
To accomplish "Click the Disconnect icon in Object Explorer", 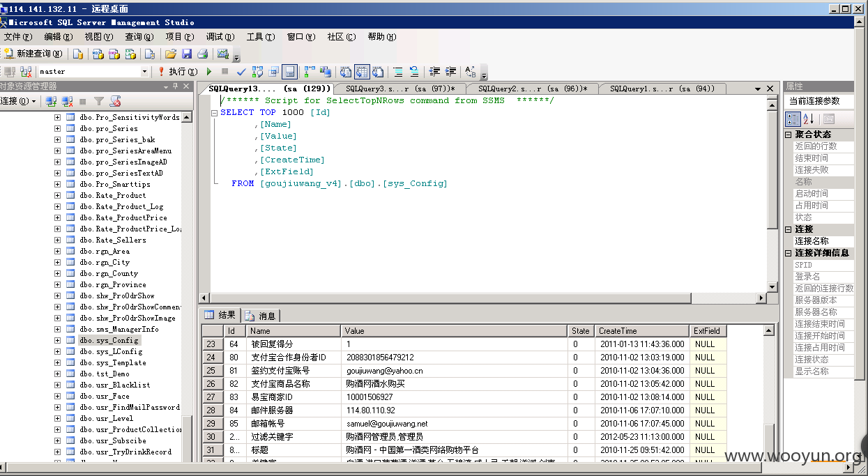I will (67, 101).
